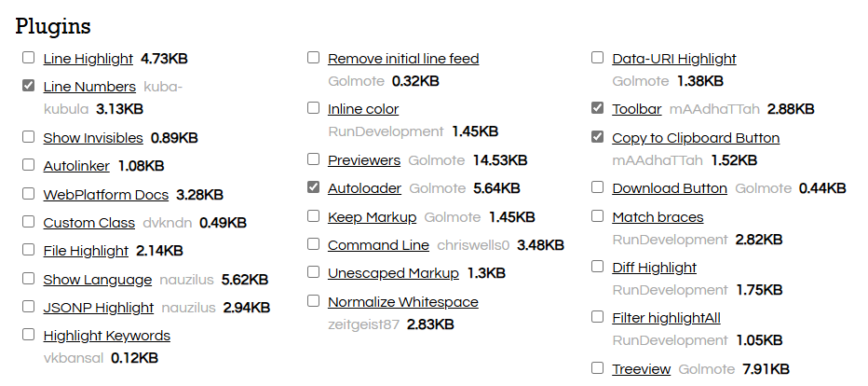
Task: Open the File Highlight plugin link
Action: pyautogui.click(x=86, y=251)
